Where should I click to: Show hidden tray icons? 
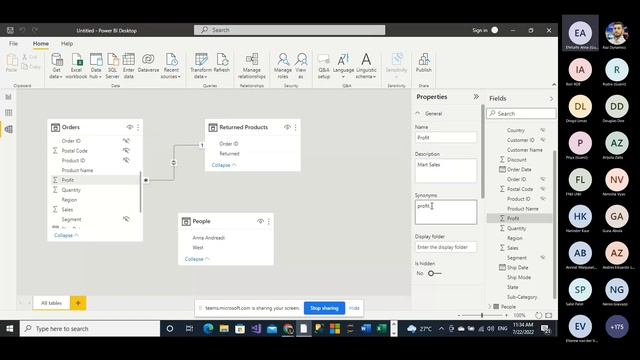(x=441, y=329)
